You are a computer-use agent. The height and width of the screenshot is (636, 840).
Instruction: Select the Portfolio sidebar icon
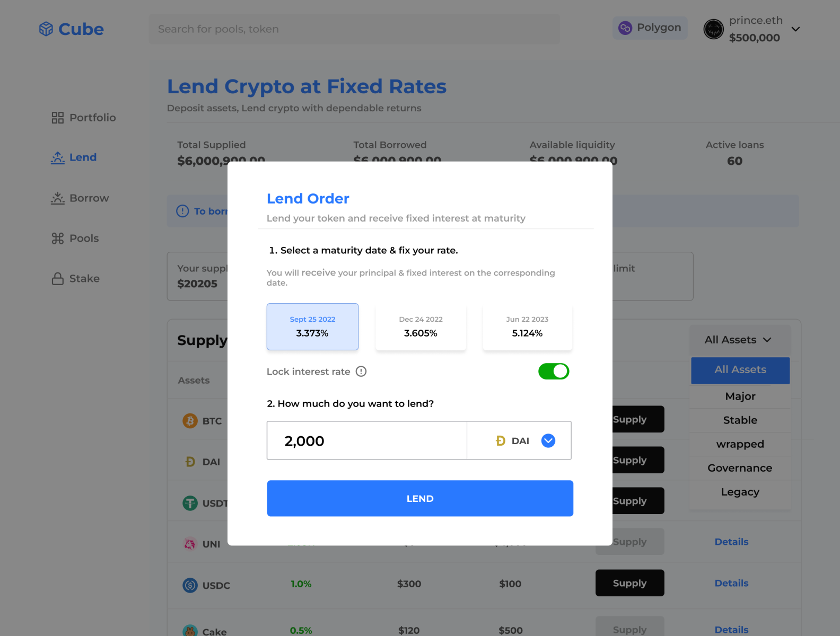[x=57, y=117]
